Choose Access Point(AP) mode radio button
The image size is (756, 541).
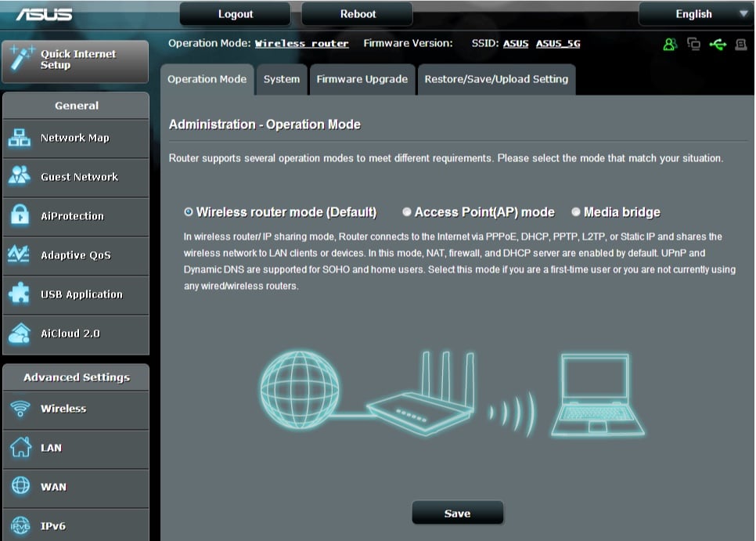407,212
